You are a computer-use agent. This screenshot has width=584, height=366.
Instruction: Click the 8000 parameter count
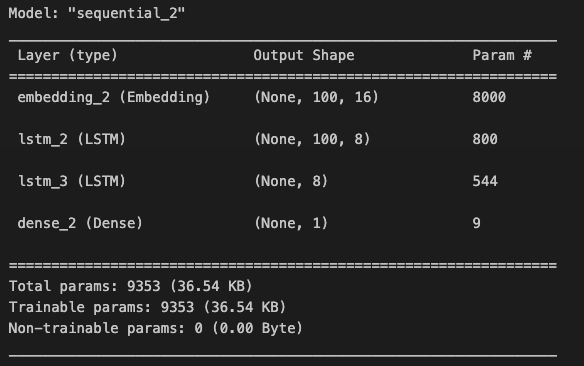(x=489, y=97)
